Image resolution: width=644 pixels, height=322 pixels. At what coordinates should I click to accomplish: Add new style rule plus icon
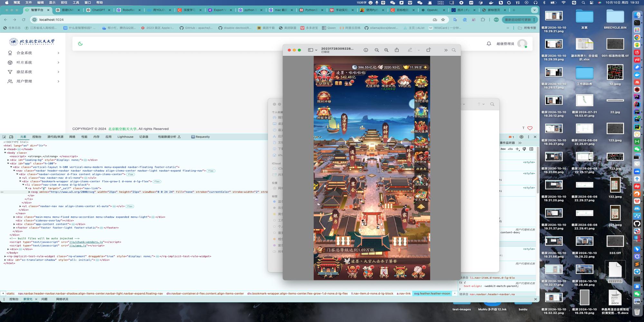click(517, 149)
